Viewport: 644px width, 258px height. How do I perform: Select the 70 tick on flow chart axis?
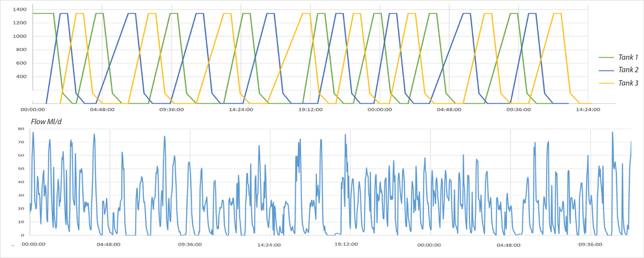click(21, 142)
